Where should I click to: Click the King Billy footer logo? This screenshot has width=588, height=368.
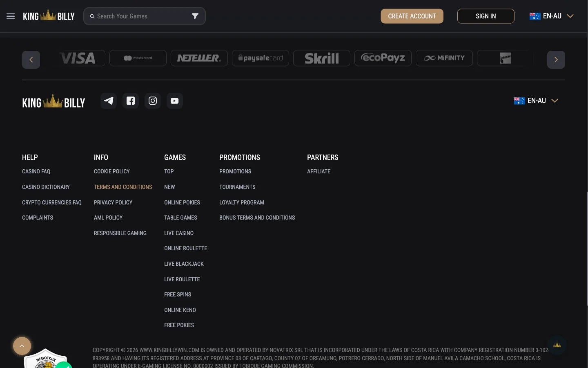[53, 101]
